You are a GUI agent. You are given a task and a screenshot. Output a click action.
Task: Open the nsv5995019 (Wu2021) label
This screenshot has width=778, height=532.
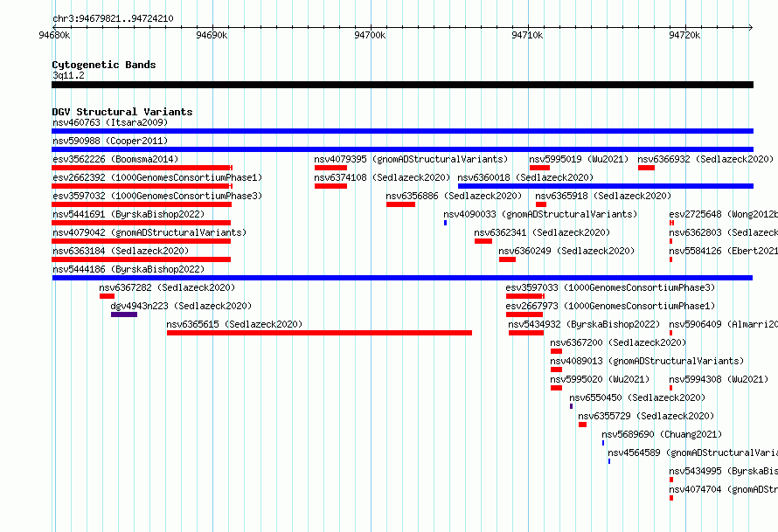coord(579,159)
